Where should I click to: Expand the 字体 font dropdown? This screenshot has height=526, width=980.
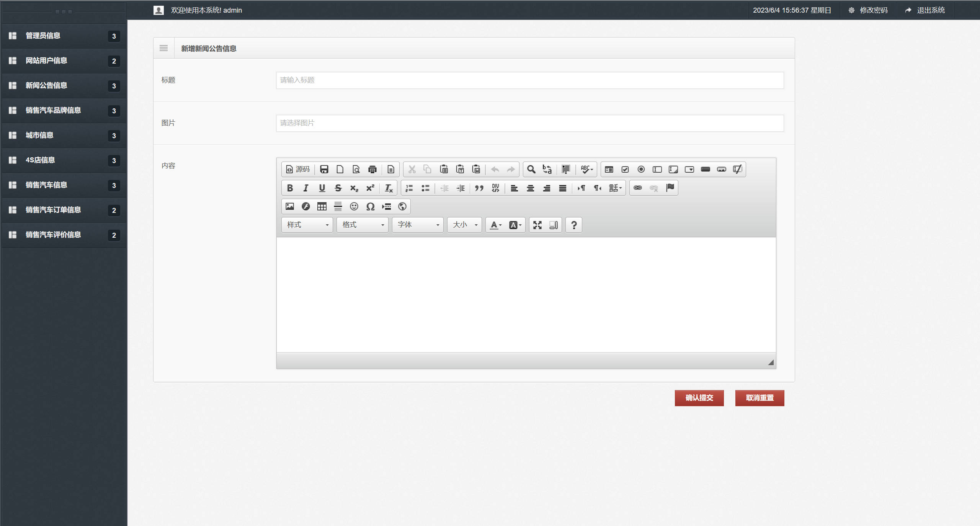[x=418, y=225]
